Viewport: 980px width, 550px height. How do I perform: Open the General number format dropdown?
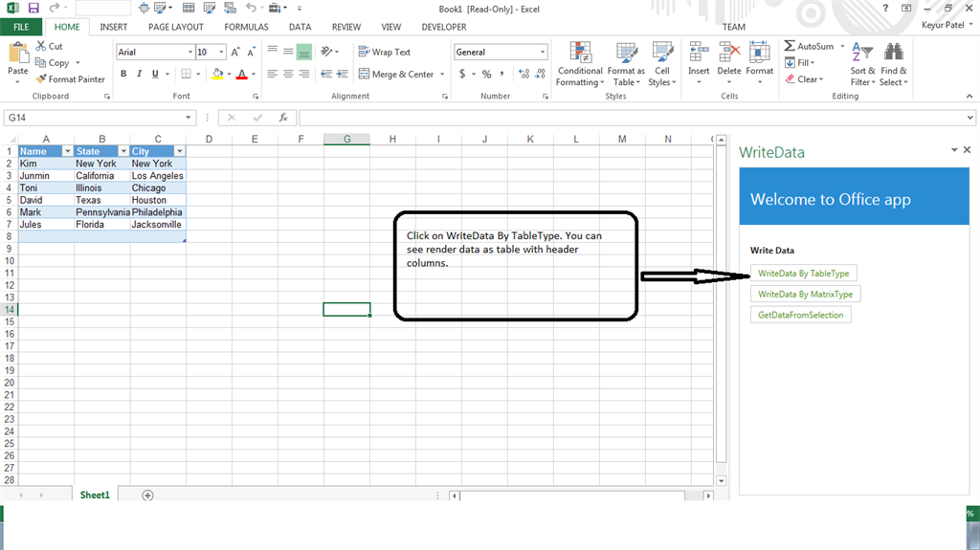543,53
